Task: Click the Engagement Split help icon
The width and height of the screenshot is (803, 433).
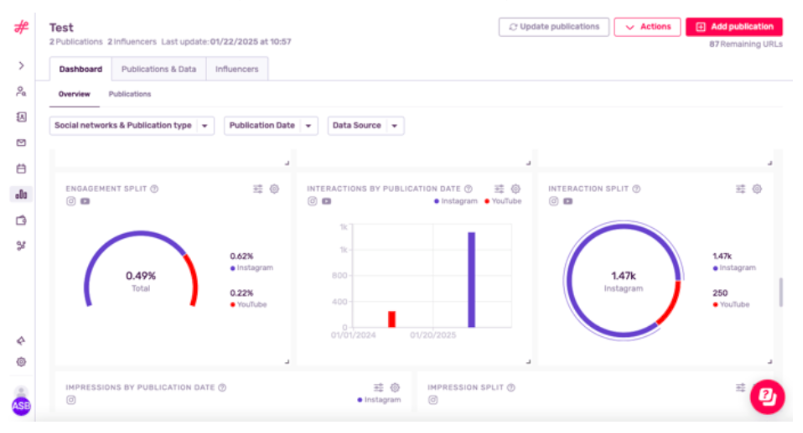Action: click(154, 189)
